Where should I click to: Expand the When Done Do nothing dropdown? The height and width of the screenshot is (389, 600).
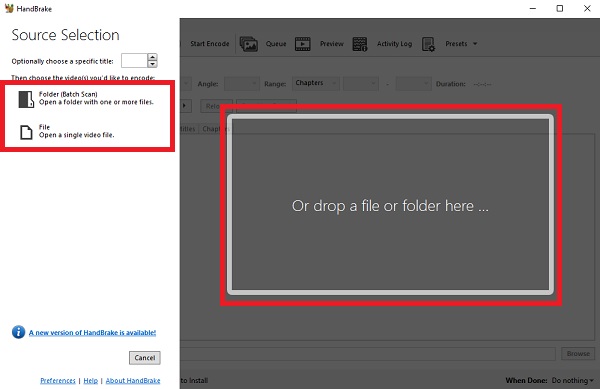pyautogui.click(x=572, y=380)
